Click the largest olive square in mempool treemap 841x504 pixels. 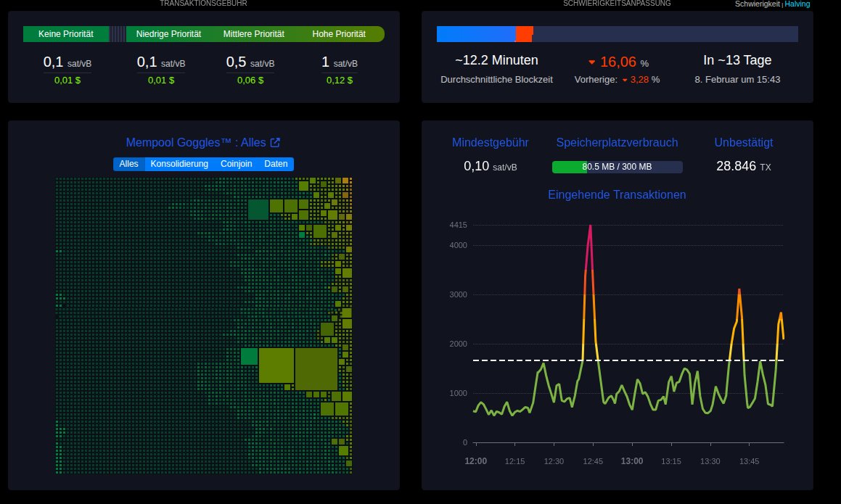tap(316, 369)
